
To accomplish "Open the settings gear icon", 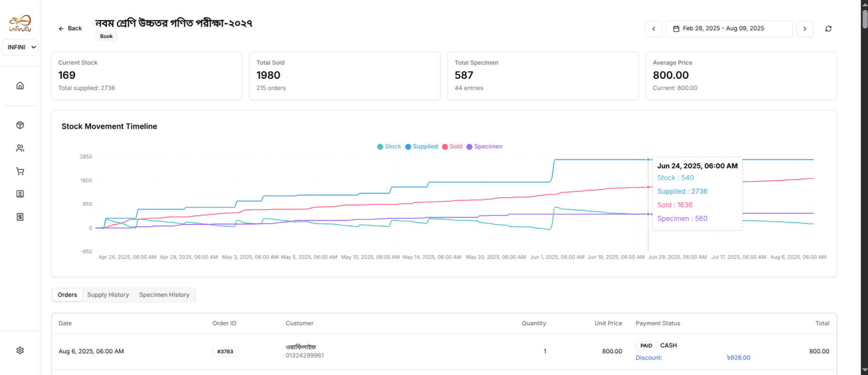I will point(20,350).
